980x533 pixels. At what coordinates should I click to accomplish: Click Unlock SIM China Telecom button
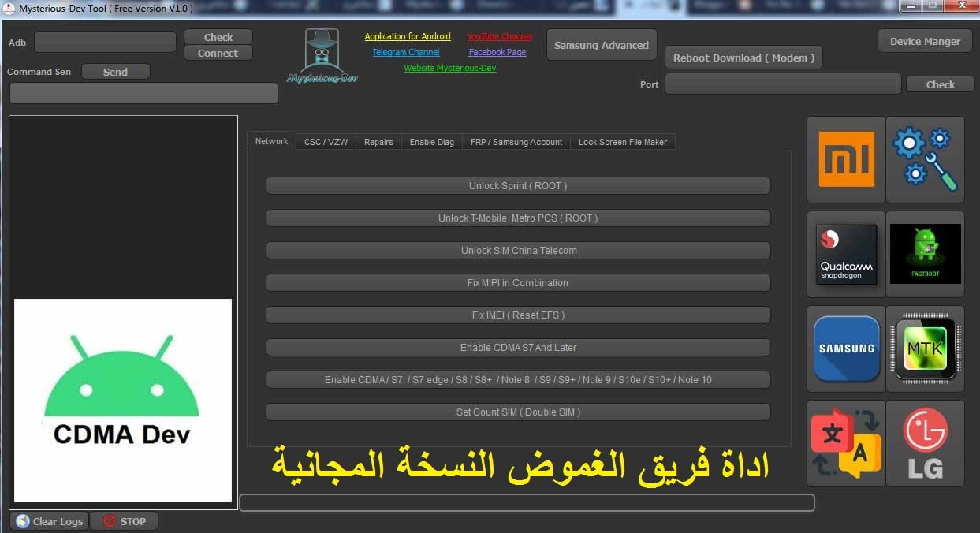coord(518,251)
